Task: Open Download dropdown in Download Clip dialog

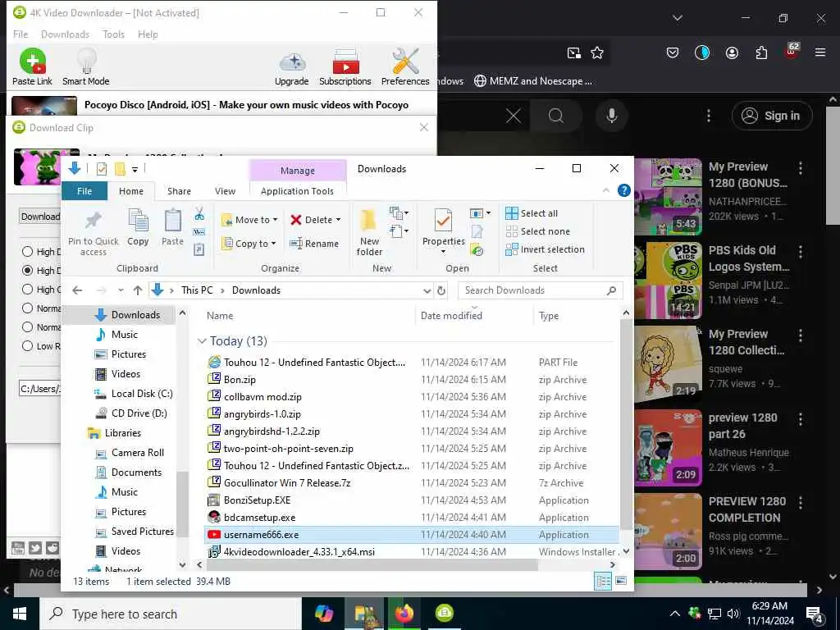Action: pyautogui.click(x=40, y=217)
